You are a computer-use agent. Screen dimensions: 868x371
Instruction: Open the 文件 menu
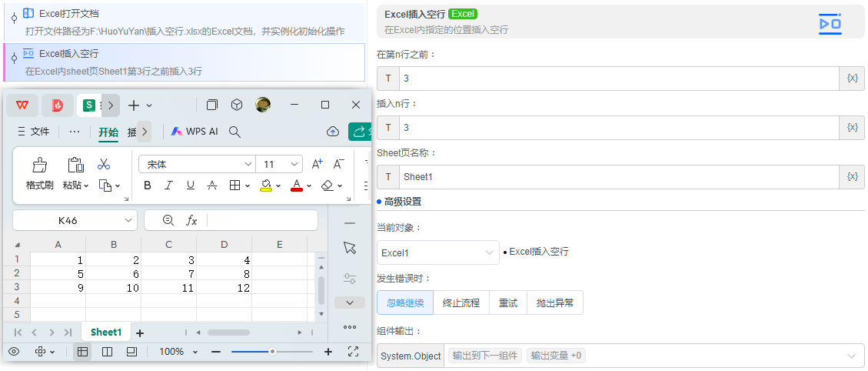pos(35,132)
